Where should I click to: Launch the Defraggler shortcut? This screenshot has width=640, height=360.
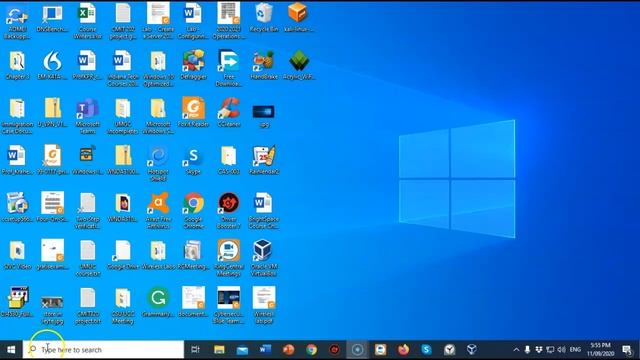coord(193,64)
